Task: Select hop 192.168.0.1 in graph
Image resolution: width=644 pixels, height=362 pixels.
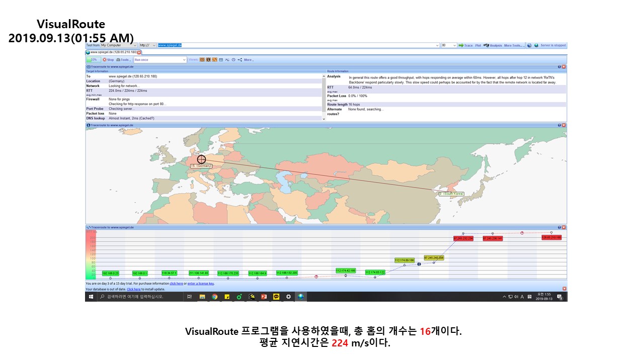Action: point(140,273)
